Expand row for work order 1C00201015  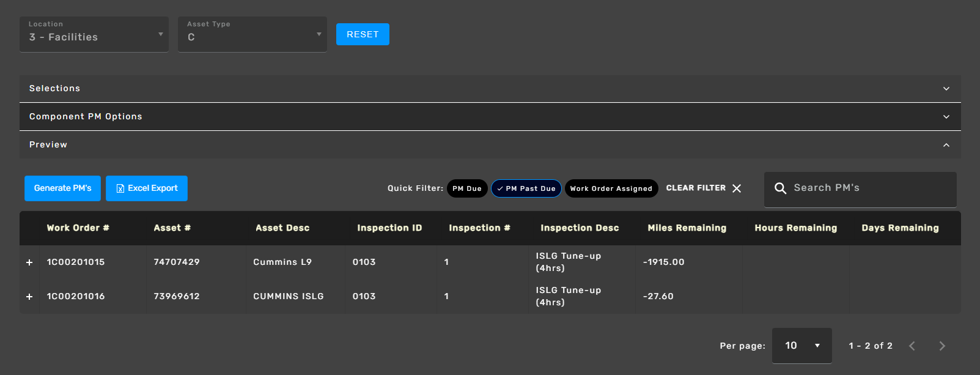(29, 262)
